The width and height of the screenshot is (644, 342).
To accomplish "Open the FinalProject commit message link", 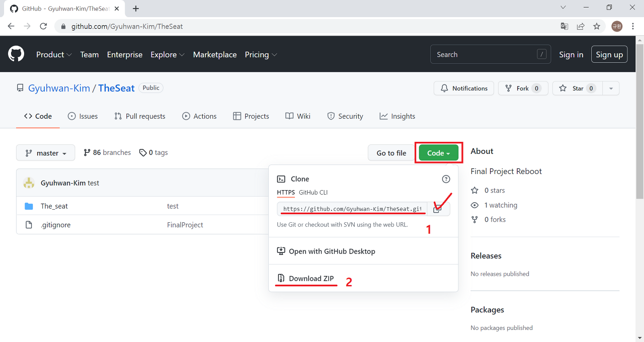I will (x=185, y=225).
